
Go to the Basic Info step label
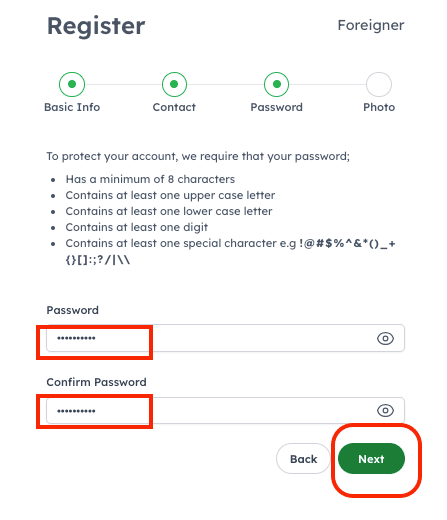[72, 107]
